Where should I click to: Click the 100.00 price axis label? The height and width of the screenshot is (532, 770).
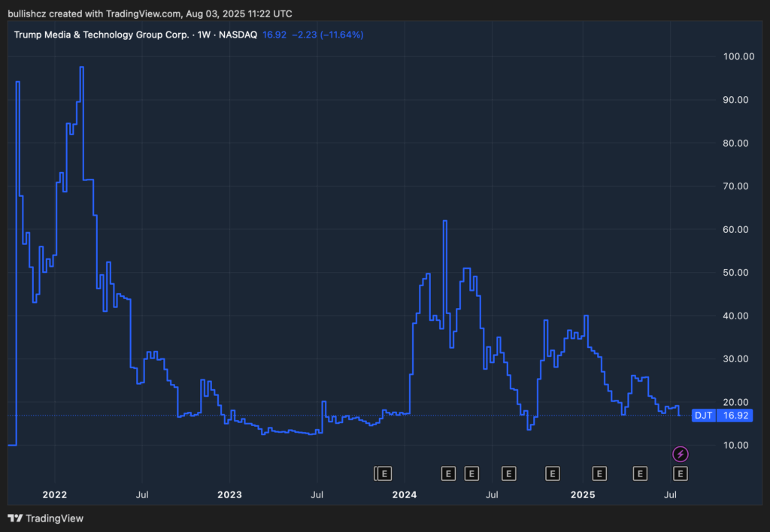pyautogui.click(x=738, y=56)
